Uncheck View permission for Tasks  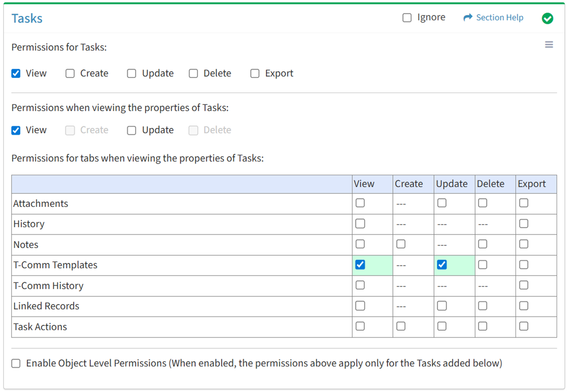(16, 73)
